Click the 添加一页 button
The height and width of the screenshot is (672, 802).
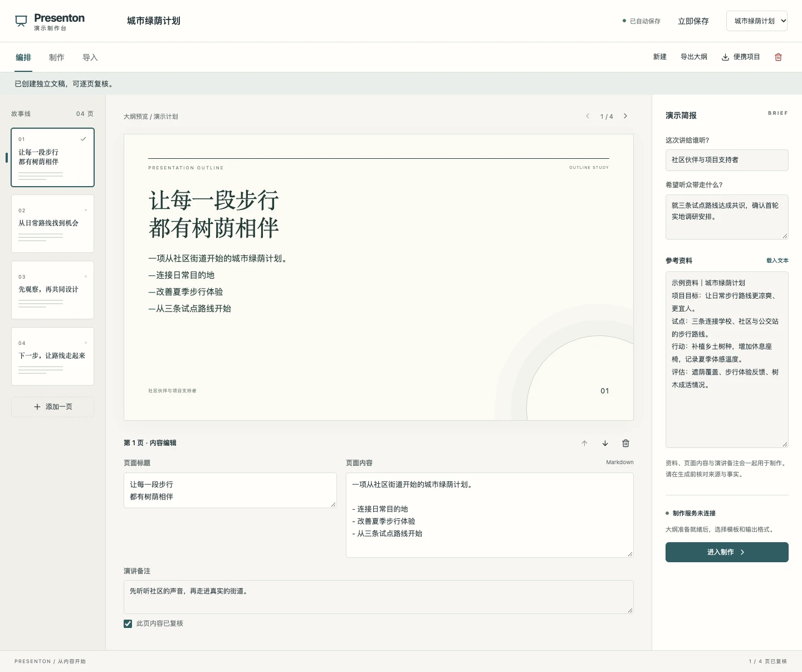[x=53, y=407]
